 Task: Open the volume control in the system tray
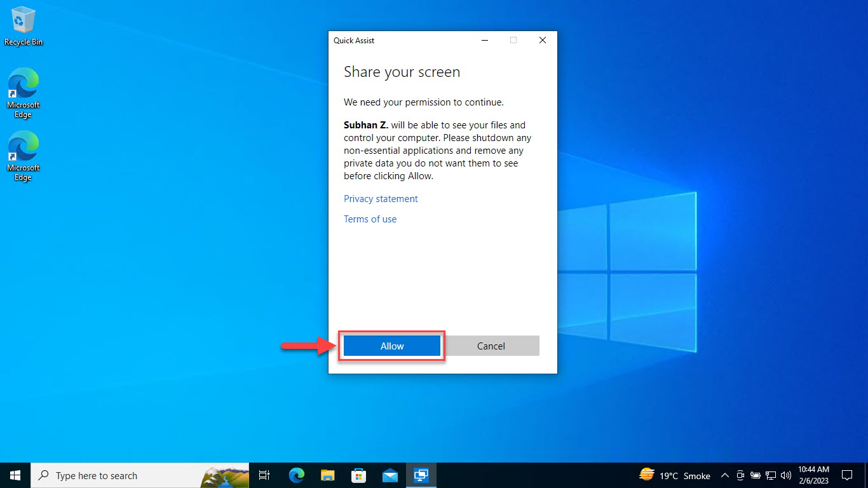pyautogui.click(x=787, y=475)
